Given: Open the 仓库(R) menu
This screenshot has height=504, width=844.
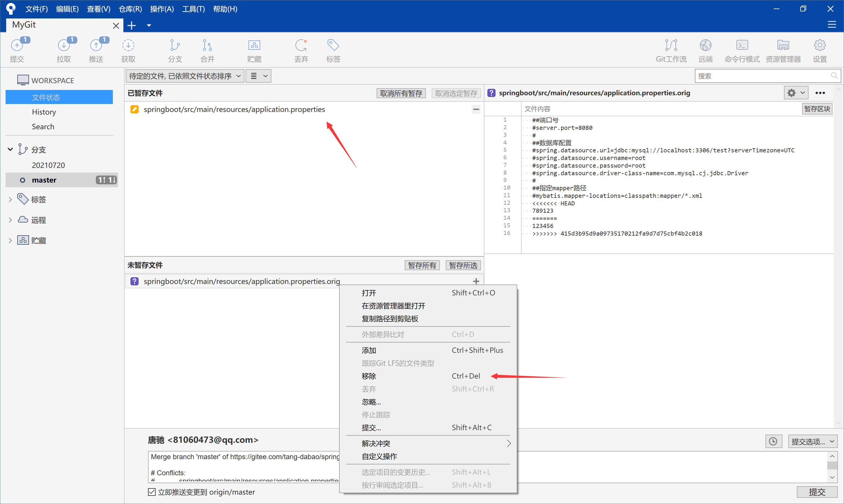Looking at the screenshot, I should pyautogui.click(x=130, y=9).
